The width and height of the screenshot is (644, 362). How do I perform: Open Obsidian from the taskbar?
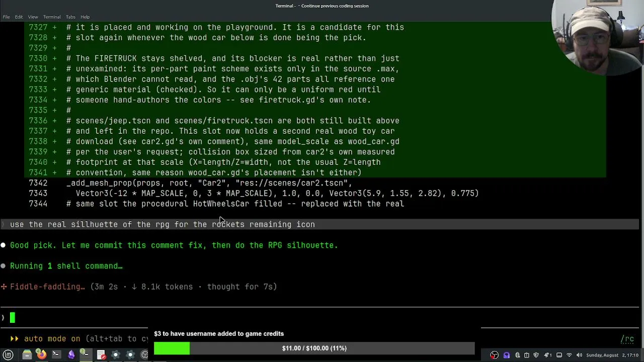[71, 355]
